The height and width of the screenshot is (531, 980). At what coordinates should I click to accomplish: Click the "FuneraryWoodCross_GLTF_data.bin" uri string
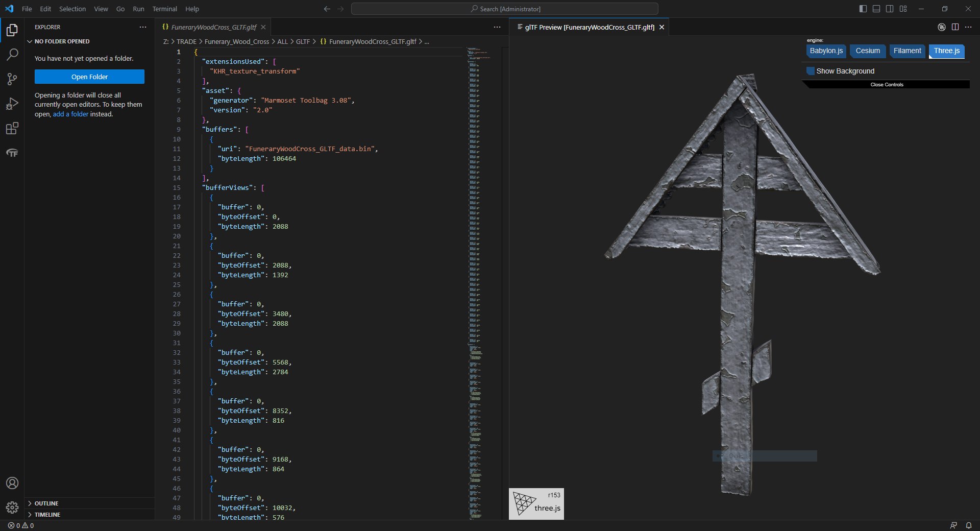(x=311, y=149)
